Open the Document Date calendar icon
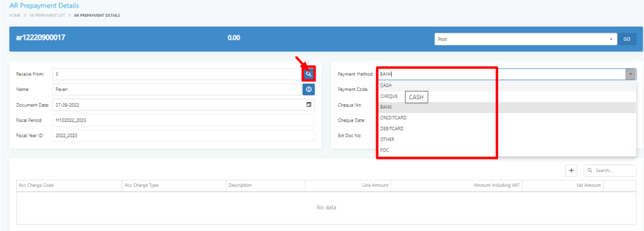Image resolution: width=644 pixels, height=231 pixels. (309, 104)
